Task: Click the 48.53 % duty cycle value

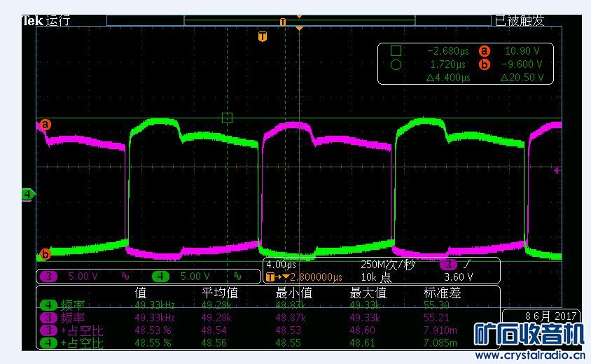Action: (x=153, y=331)
